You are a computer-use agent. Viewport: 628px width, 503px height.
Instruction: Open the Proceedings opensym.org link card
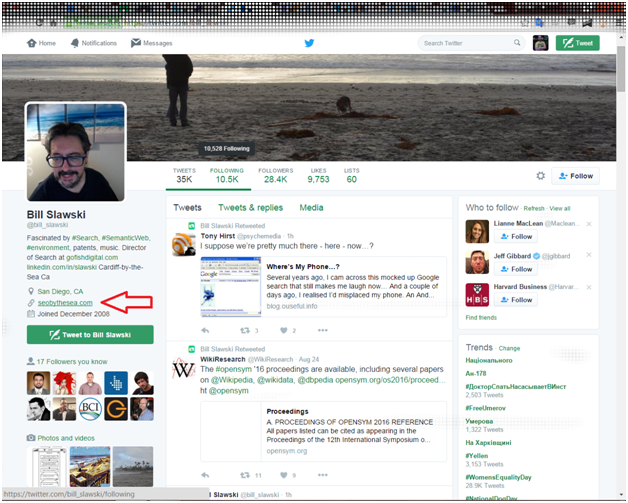click(x=324, y=431)
